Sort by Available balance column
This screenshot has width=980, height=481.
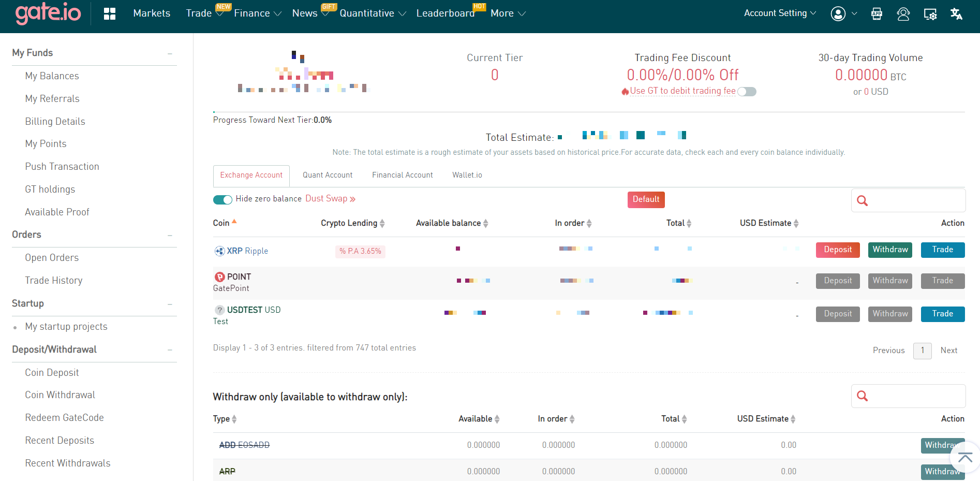(x=486, y=223)
